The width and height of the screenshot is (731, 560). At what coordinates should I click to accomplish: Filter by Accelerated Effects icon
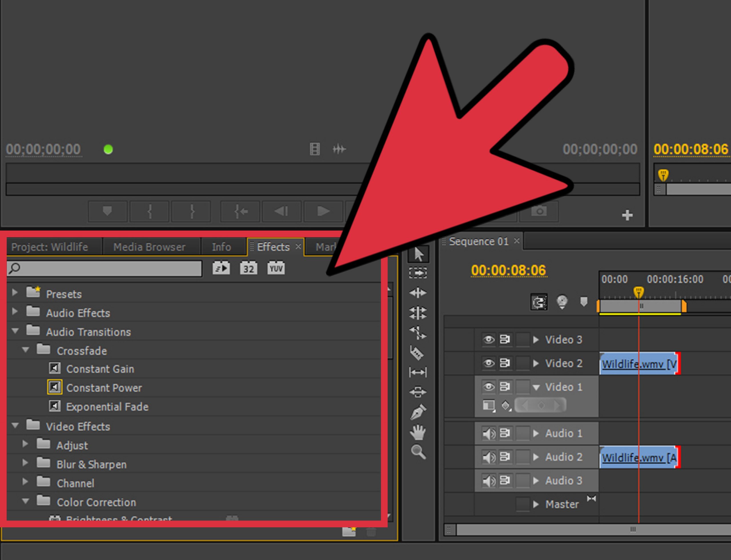221,268
